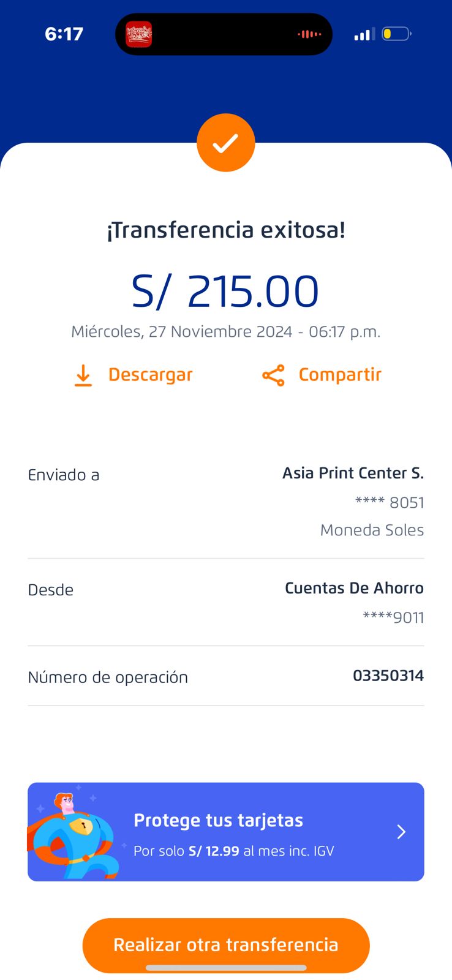
Task: Tap the Compartir link text
Action: click(340, 375)
